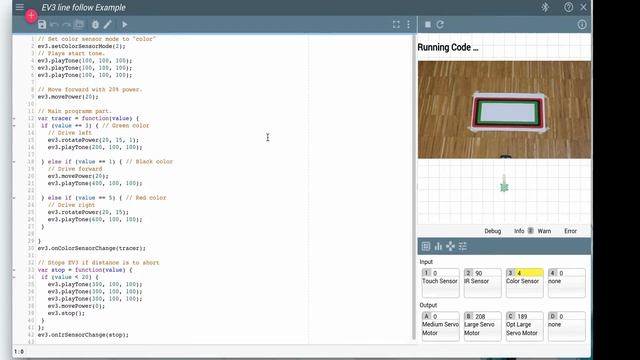640x360 pixels.
Task: Run the code with the play button
Action: click(124, 24)
